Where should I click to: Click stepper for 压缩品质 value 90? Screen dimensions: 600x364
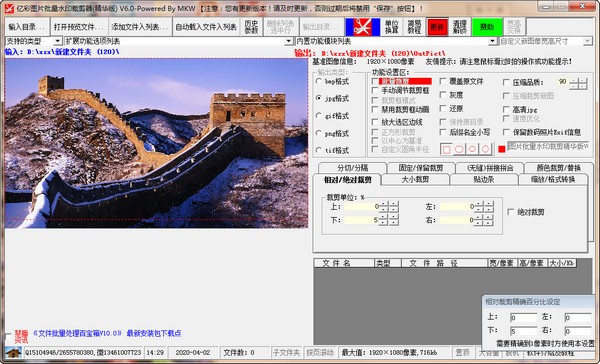578,83
